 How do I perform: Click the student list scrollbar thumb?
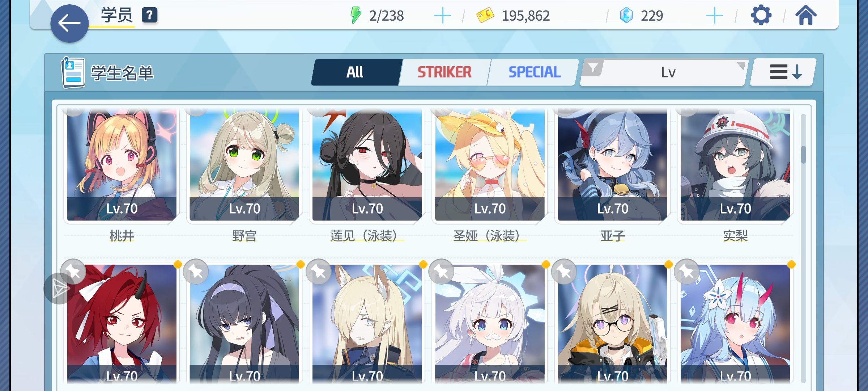(803, 155)
